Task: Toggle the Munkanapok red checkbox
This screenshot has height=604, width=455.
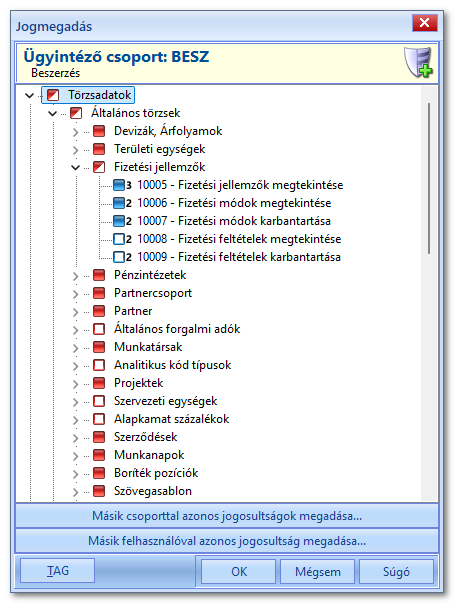Action: click(99, 455)
